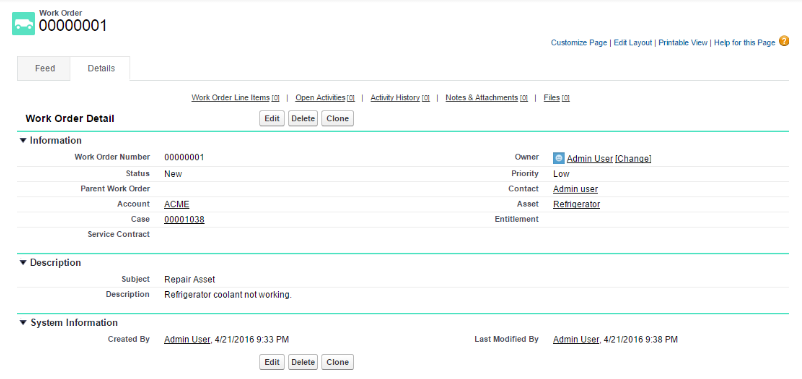Click the bottom Clone button
This screenshot has width=802, height=379.
tap(337, 362)
